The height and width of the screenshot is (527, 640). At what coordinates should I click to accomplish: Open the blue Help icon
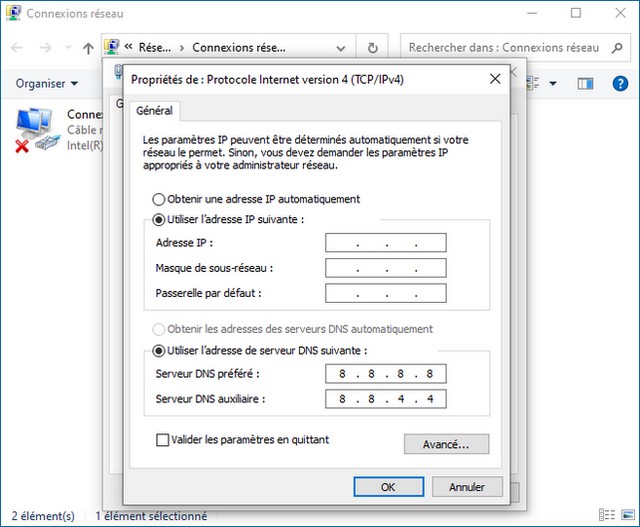coord(620,83)
